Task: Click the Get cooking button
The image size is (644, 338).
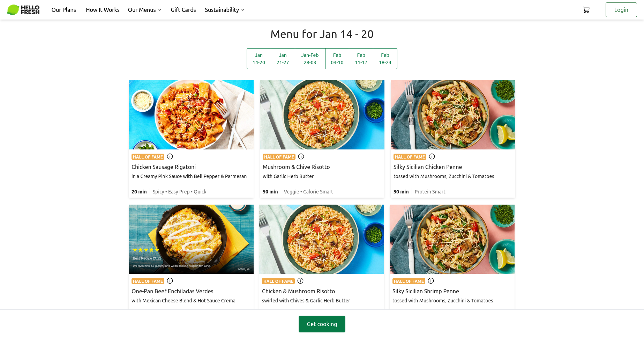Action: pyautogui.click(x=322, y=324)
